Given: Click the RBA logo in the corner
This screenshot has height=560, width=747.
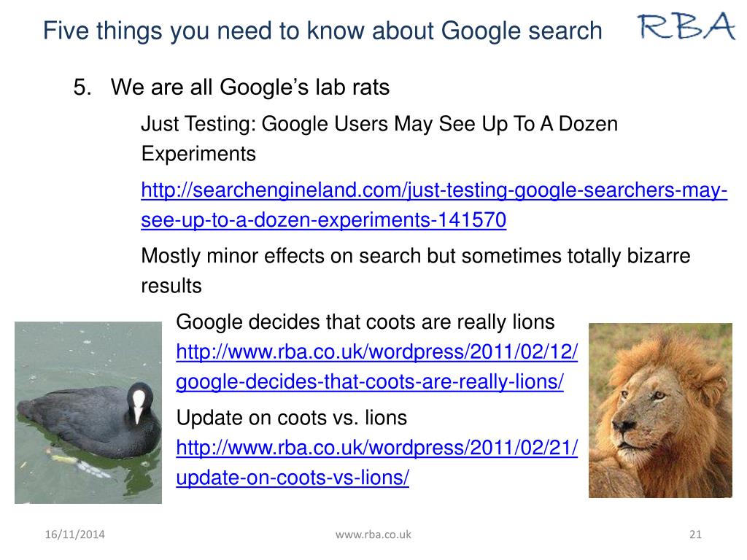Looking at the screenshot, I should (687, 26).
